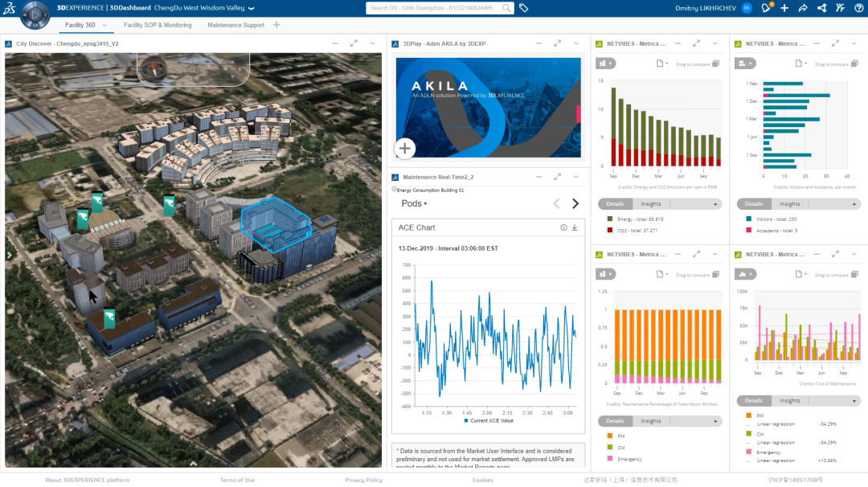
Task: Open the 6WTags tag icon
Action: point(524,8)
